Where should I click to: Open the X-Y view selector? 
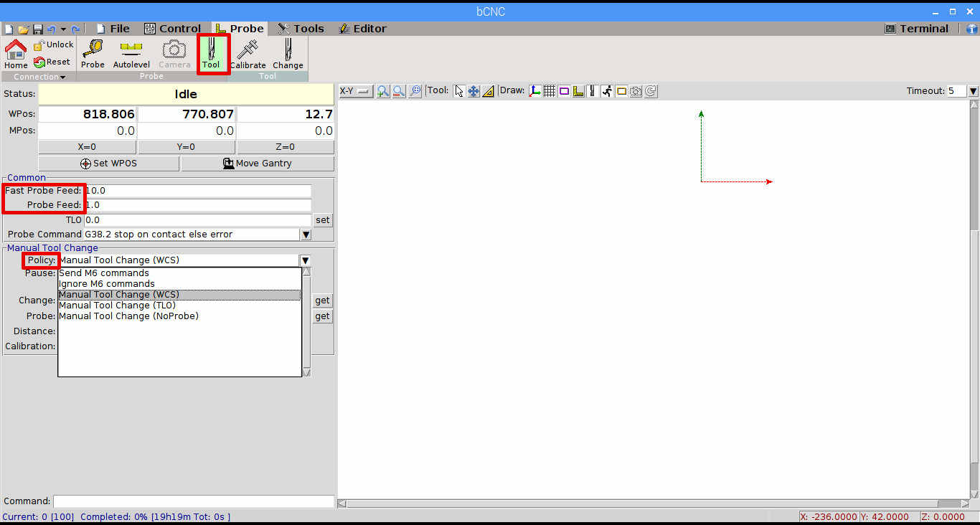[x=355, y=91]
